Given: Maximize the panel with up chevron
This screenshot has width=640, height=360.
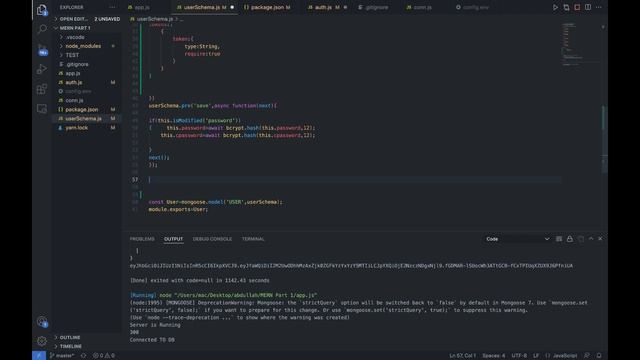Looking at the screenshot, I should [591, 239].
